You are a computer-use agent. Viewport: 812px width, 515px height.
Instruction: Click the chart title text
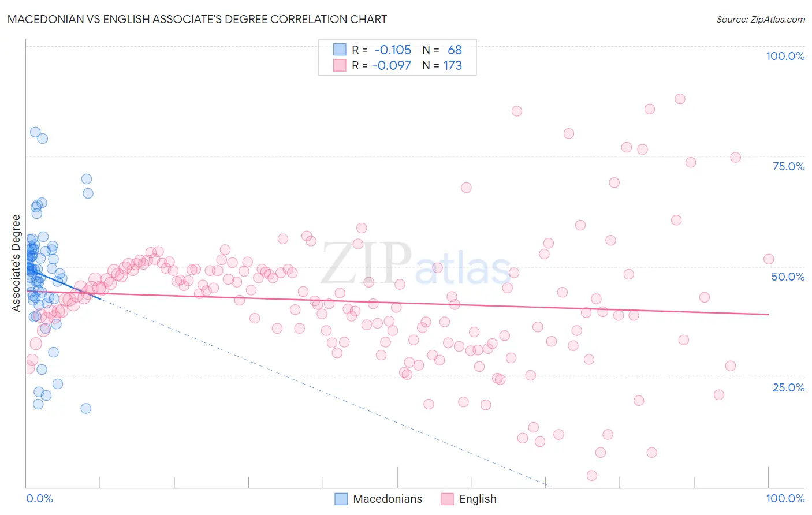[x=197, y=19]
